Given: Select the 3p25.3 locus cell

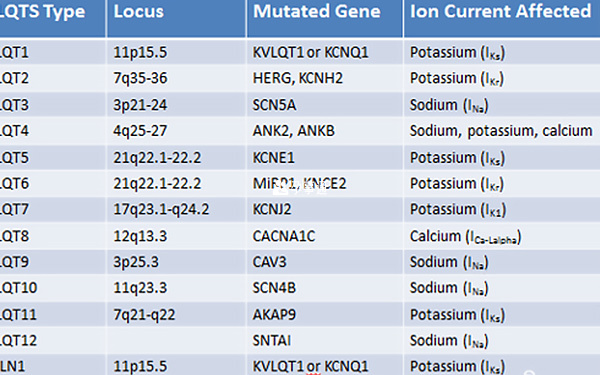Looking at the screenshot, I should tap(176, 262).
